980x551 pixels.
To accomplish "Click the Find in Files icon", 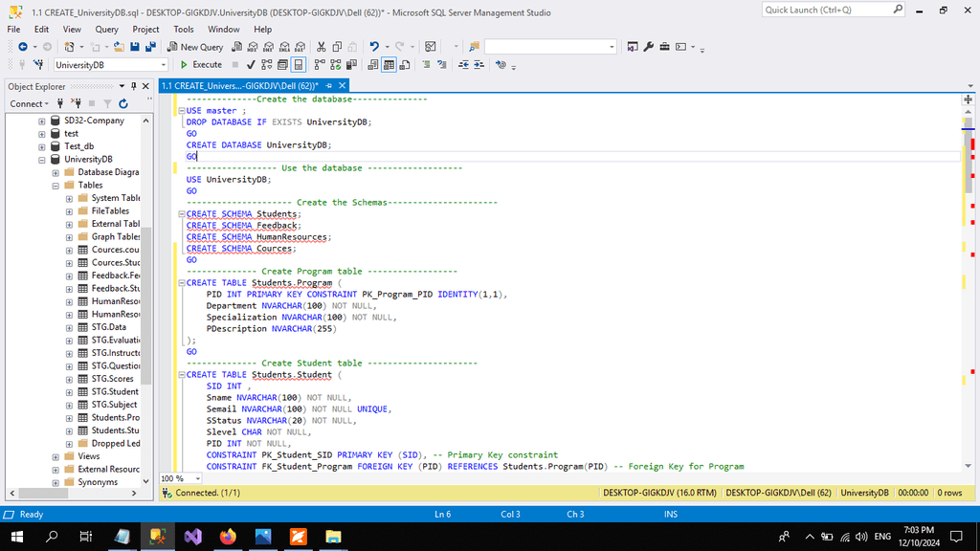I will pyautogui.click(x=474, y=47).
